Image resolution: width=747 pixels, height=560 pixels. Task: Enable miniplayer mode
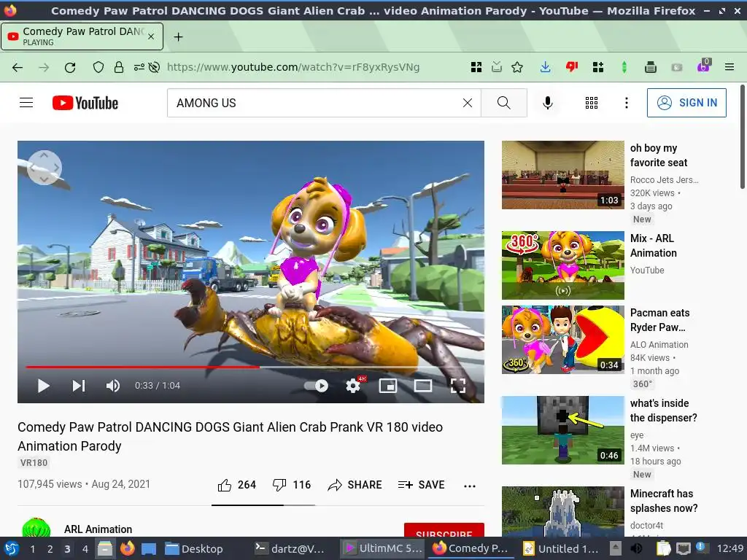pos(388,386)
